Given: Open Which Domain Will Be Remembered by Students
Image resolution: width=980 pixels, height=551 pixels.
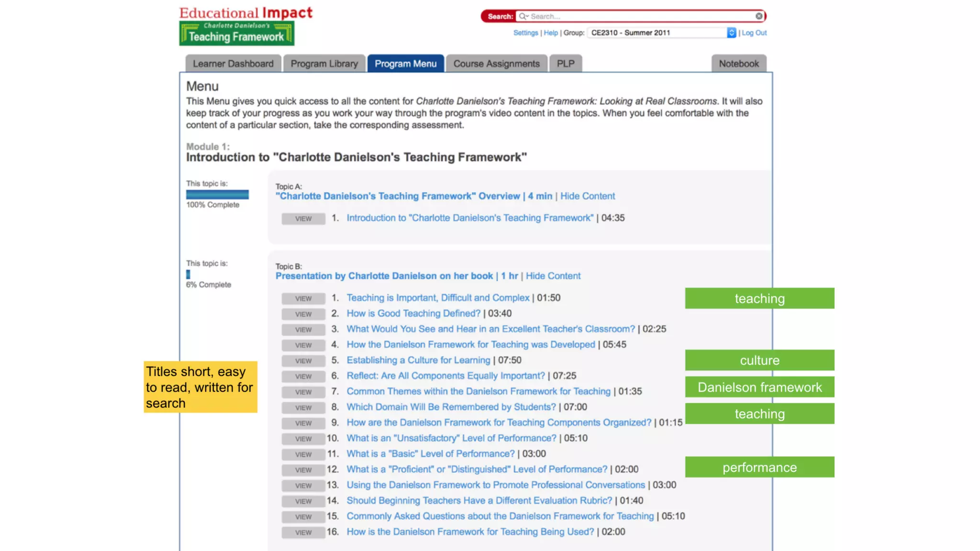Looking at the screenshot, I should (x=451, y=407).
